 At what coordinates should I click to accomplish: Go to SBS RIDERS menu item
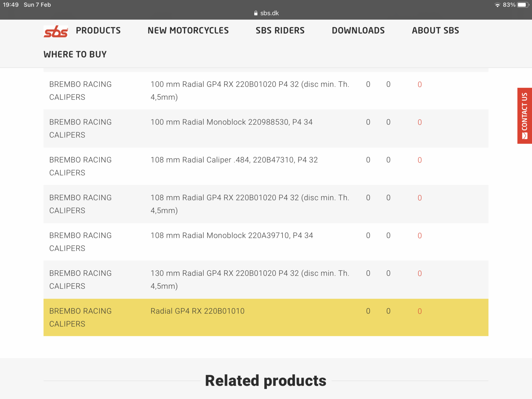point(280,31)
